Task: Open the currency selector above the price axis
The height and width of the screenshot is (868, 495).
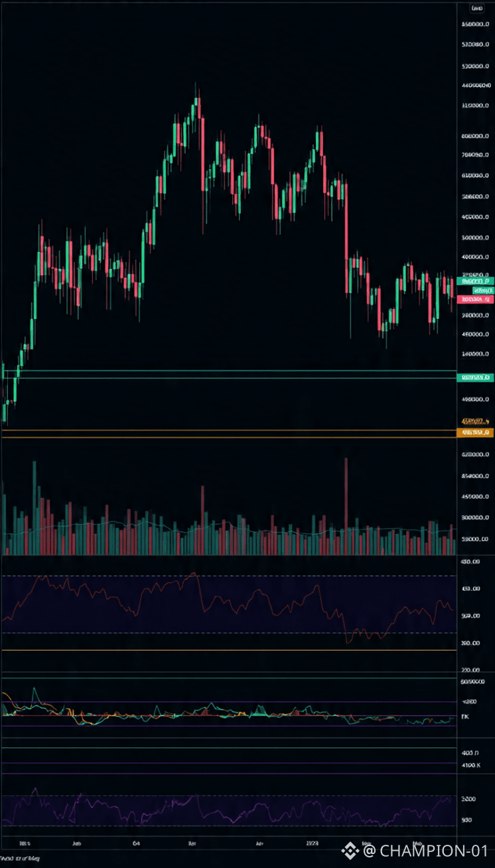Action: pyautogui.click(x=476, y=9)
